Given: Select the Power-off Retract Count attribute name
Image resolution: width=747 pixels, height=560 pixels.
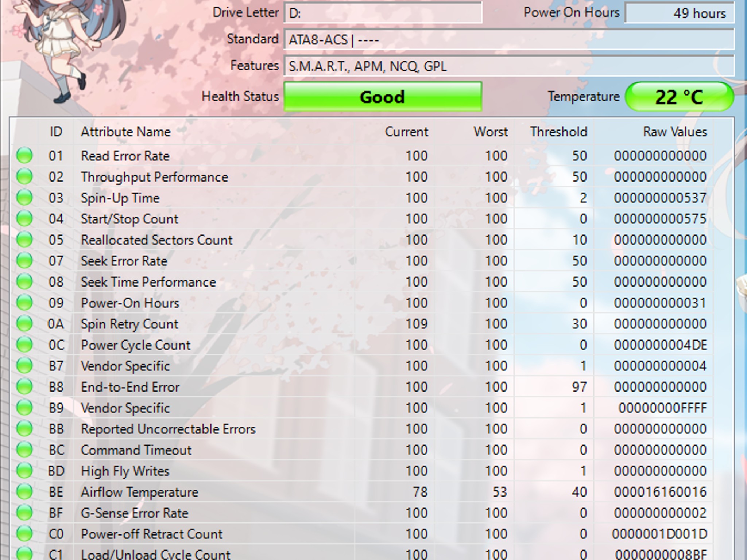Looking at the screenshot, I should point(151,534).
